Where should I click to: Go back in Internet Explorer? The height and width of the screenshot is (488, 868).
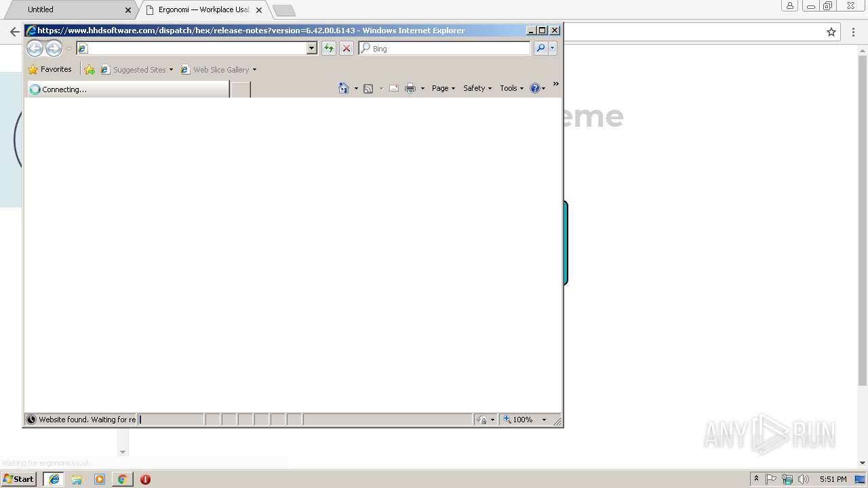[x=35, y=48]
